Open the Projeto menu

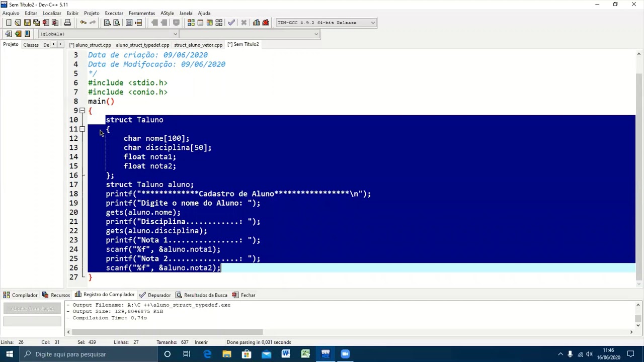coord(92,13)
